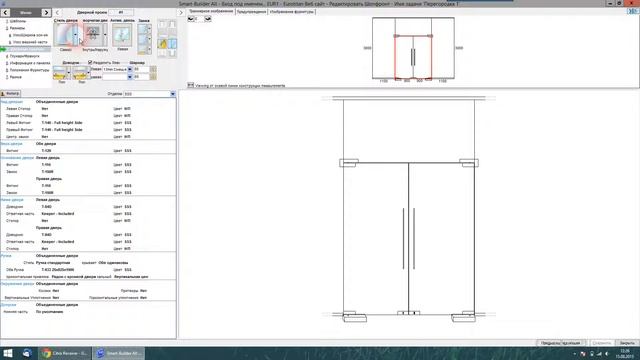
Task: Click first 'Keeper - Included' value
Action: click(x=58, y=214)
